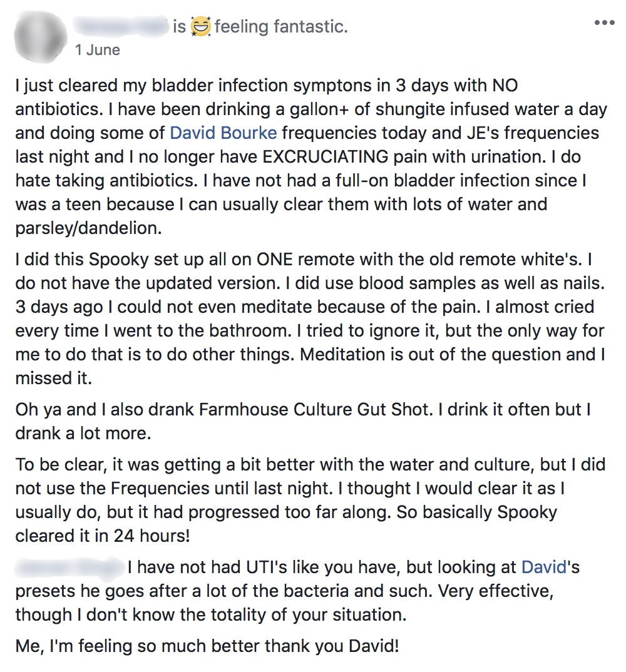Click the "1 June" post timestamp

coord(97,49)
